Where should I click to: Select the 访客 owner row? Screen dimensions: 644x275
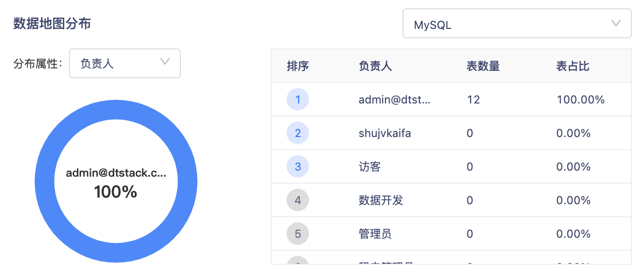tap(370, 167)
